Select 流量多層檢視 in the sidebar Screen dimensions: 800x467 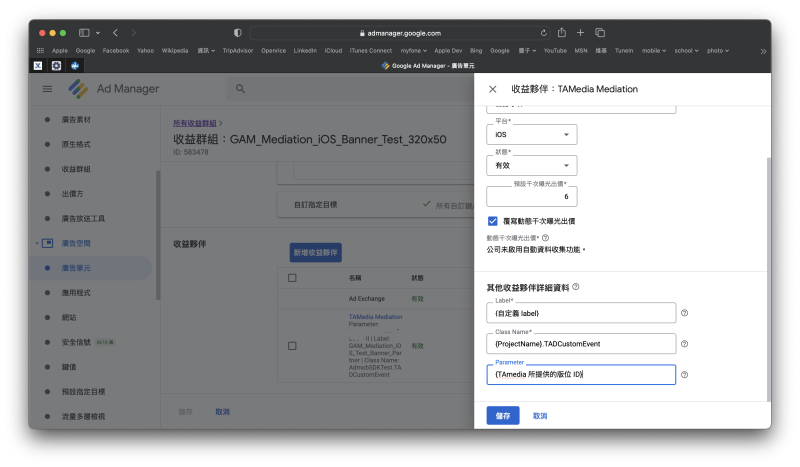[83, 416]
